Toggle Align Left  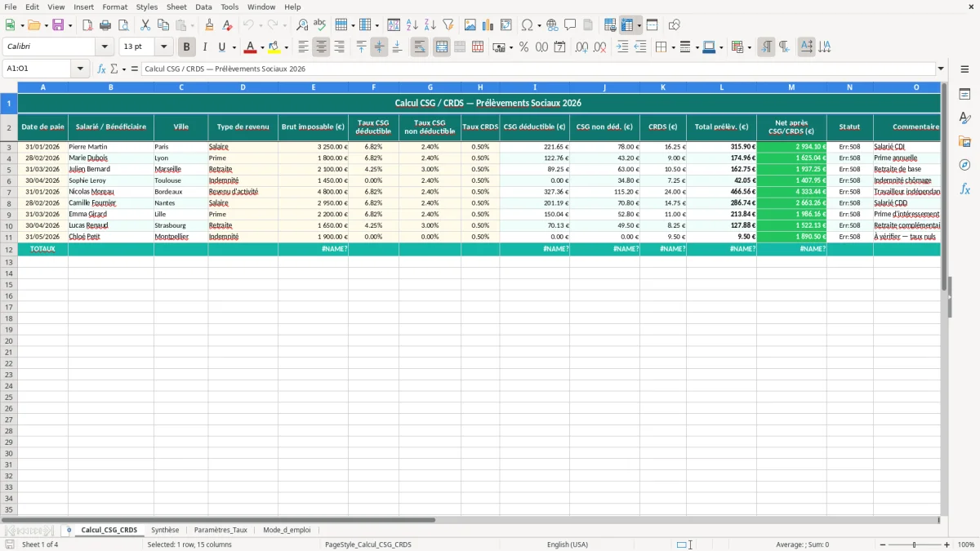303,47
